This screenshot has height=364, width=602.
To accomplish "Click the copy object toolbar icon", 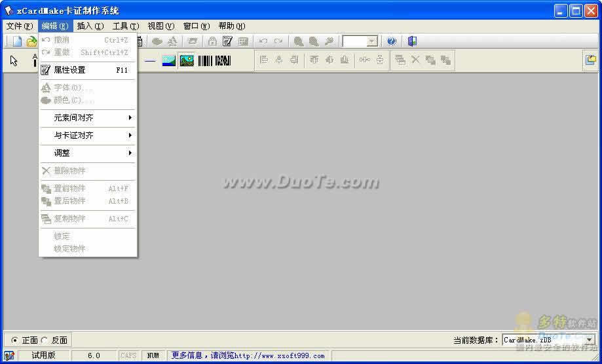I will (x=400, y=60).
